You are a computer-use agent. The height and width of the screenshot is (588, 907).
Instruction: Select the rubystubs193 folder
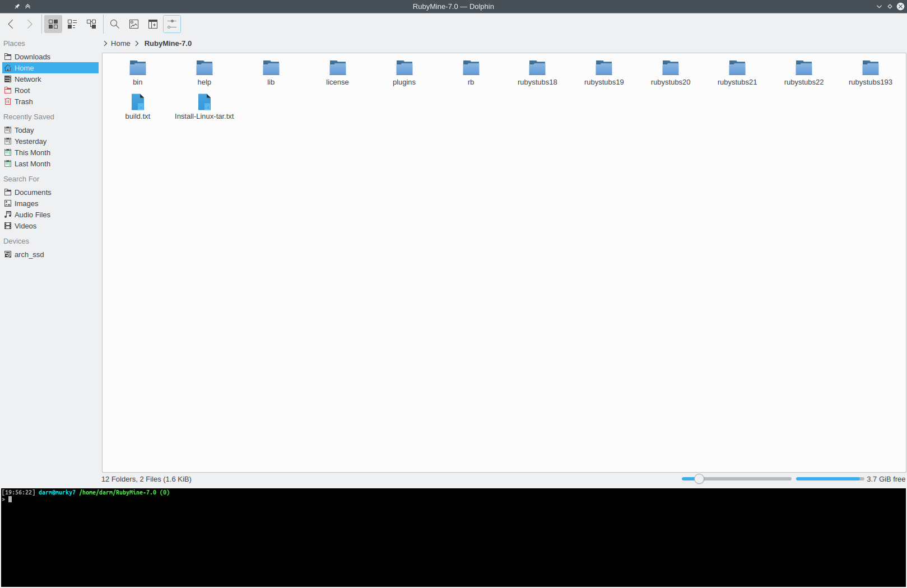871,73
